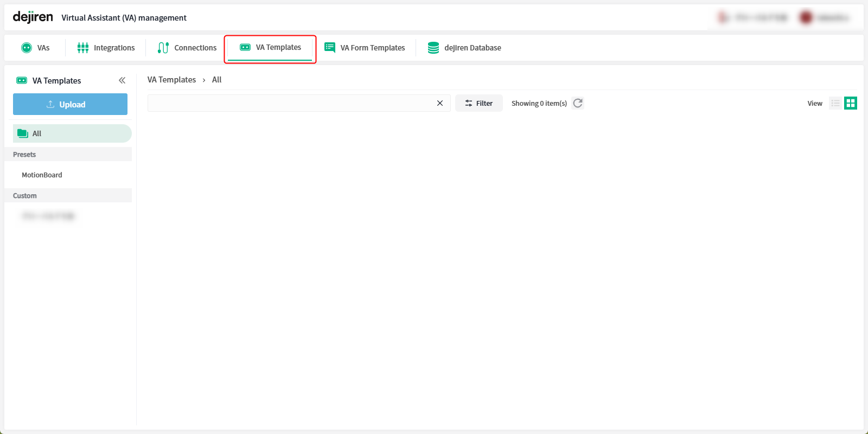
Task: Click Showing 0 item(s) text
Action: coord(539,103)
